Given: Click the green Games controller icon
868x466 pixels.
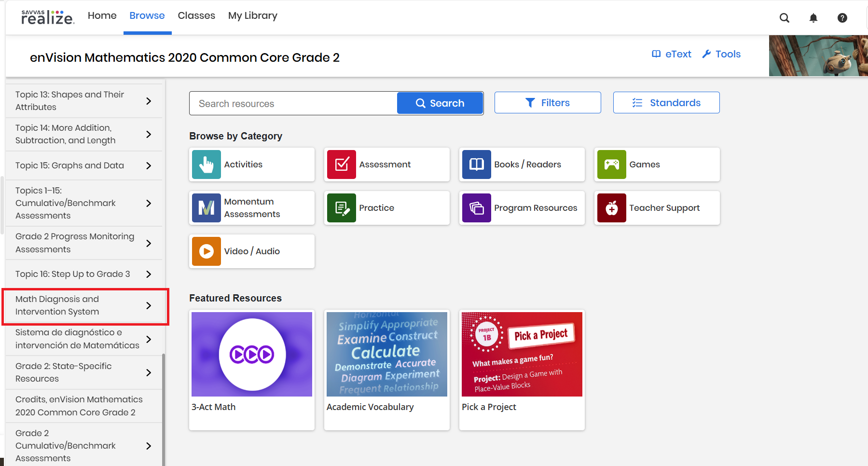Looking at the screenshot, I should click(612, 164).
